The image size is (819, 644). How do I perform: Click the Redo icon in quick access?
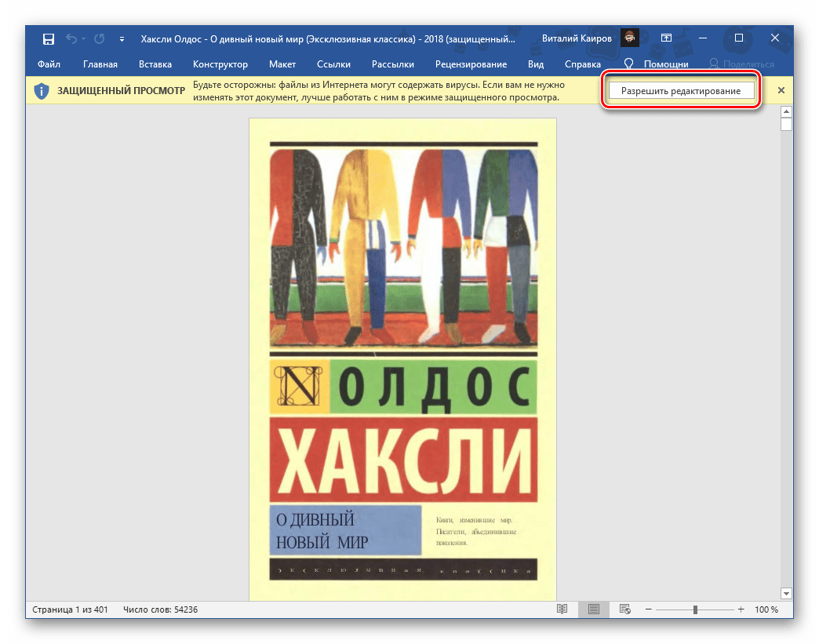[x=100, y=38]
